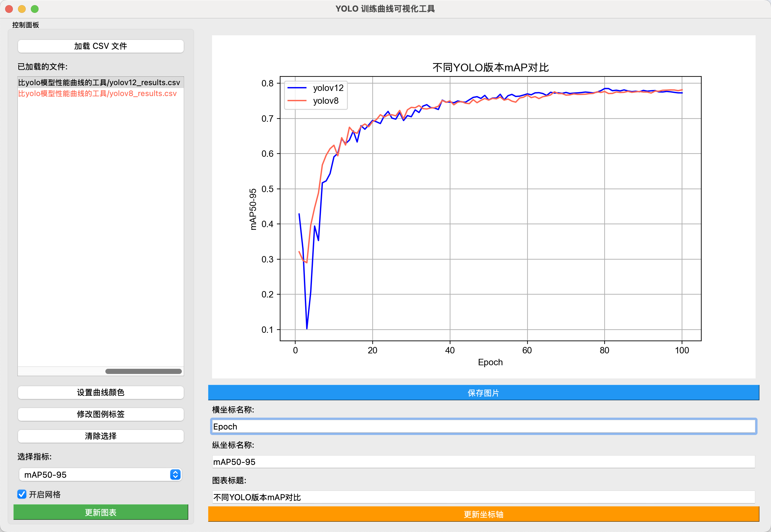Focus the 横坐标名称 Epoch input field
Viewport: 771px width, 532px height.
pos(483,426)
